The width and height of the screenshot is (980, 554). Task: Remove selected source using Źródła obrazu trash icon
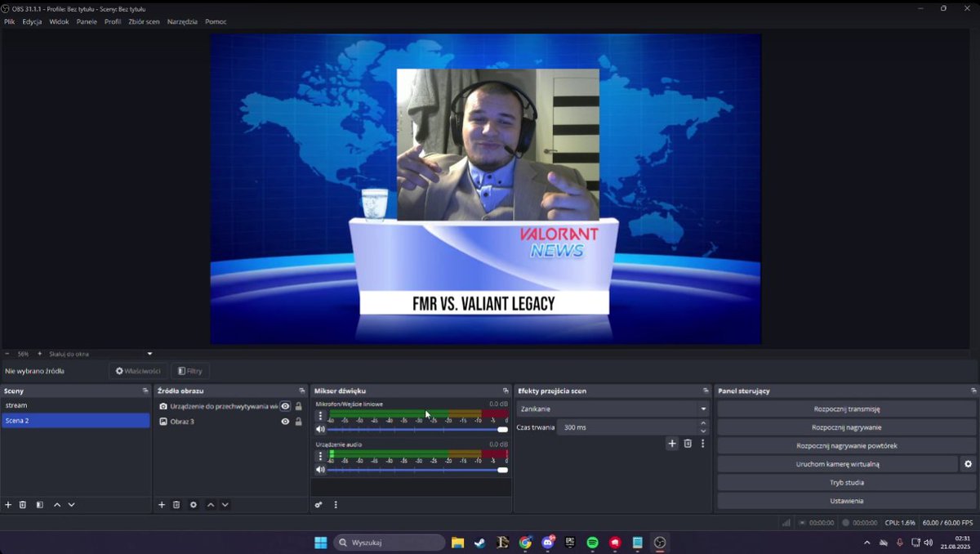(x=176, y=505)
